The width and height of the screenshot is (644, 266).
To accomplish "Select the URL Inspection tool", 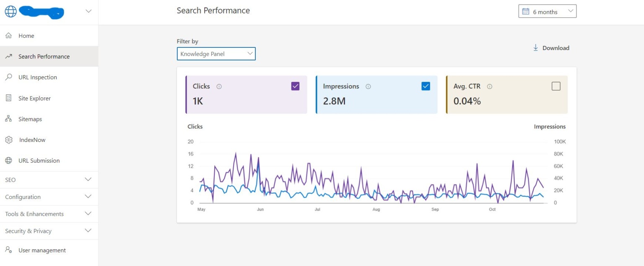I will 37,77.
